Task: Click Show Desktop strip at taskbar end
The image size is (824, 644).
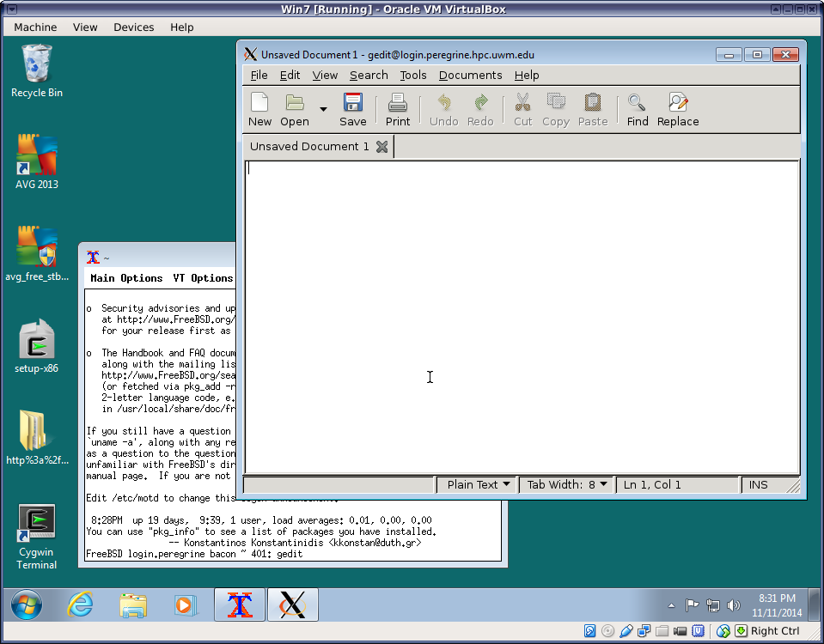Action: coord(814,605)
